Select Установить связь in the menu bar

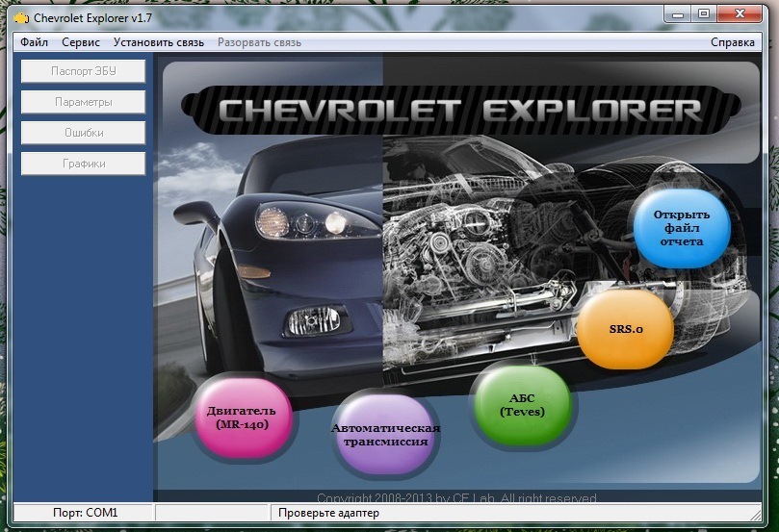coord(159,42)
